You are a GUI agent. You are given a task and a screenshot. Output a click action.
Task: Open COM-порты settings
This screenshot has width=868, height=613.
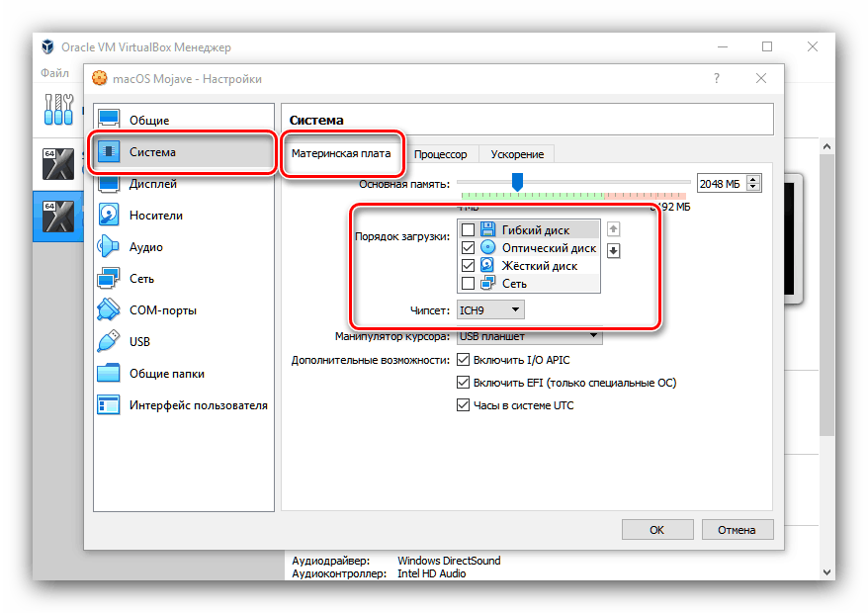coord(183,309)
